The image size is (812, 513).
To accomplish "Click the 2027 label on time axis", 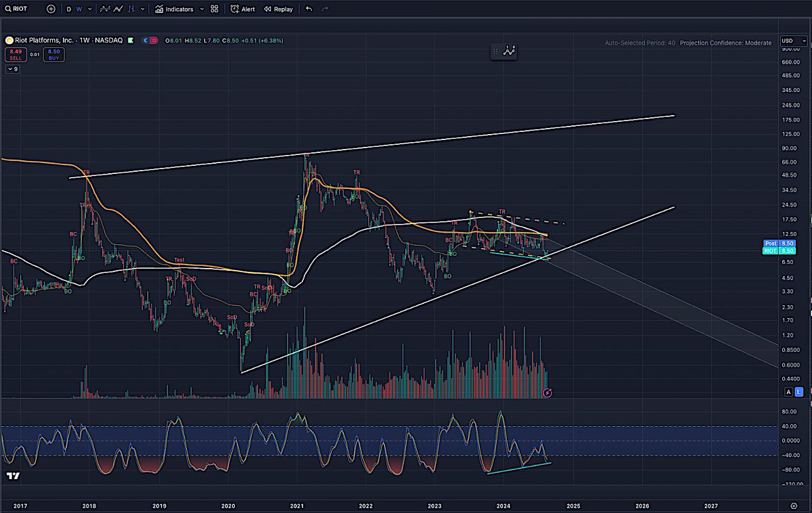I will (x=711, y=506).
